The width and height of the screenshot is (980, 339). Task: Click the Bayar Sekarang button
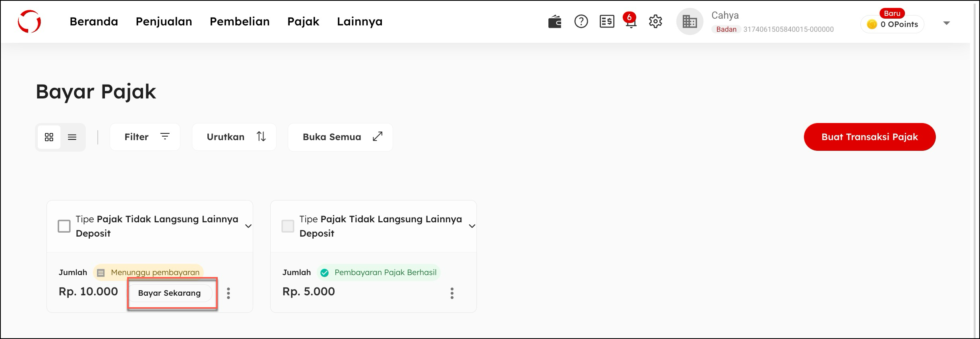[x=170, y=293]
